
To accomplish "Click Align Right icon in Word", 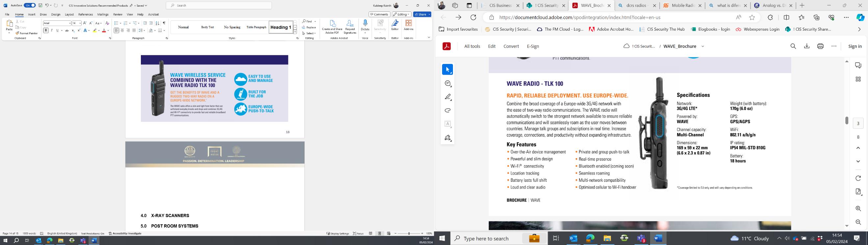I will coord(128,30).
